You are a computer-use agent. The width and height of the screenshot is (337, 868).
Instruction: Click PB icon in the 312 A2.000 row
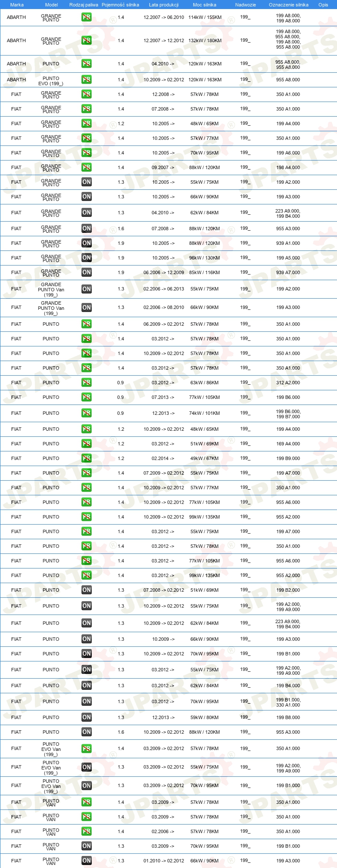tap(87, 383)
